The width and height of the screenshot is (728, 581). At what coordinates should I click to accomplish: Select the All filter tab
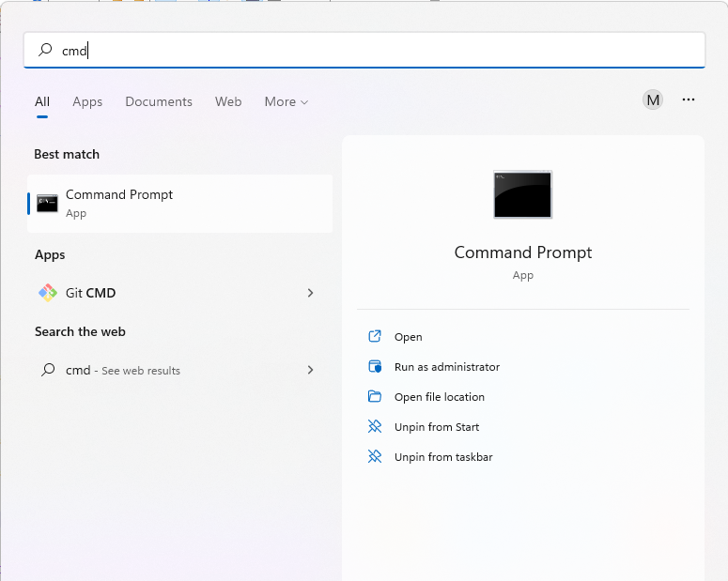[x=42, y=101]
